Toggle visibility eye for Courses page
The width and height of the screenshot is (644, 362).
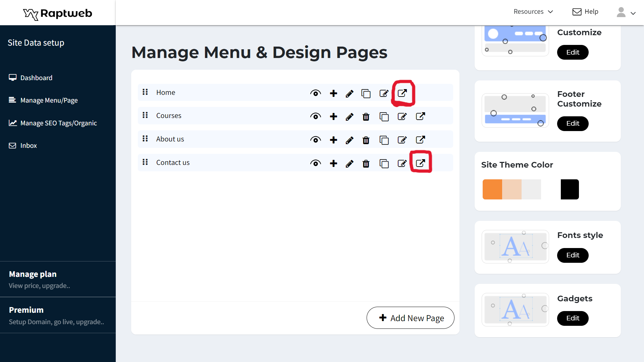point(315,116)
